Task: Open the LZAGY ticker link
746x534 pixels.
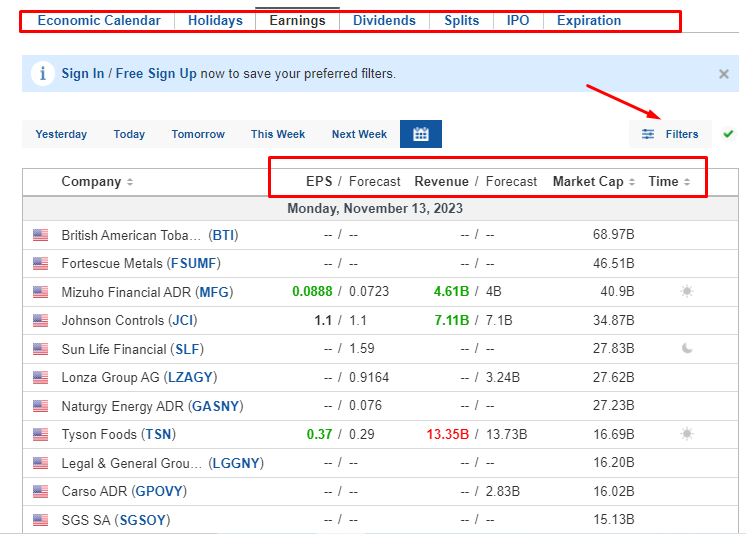Action: click(190, 377)
